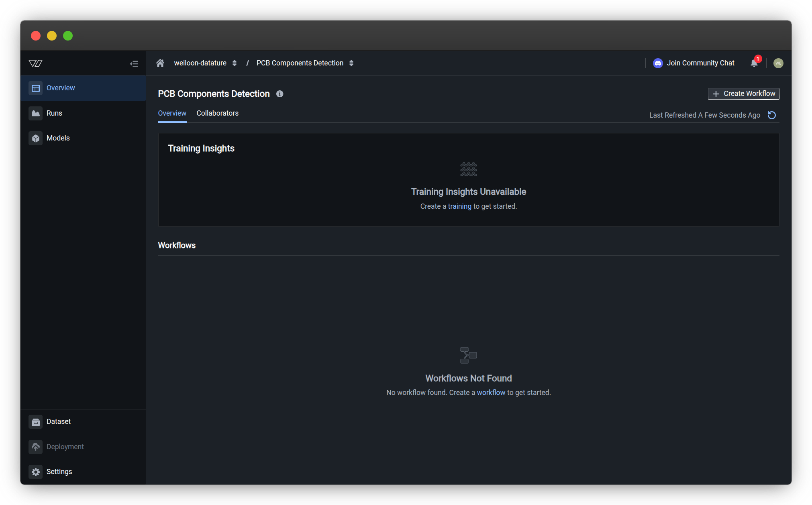This screenshot has width=812, height=505.
Task: Click the Discord community chat icon
Action: [x=657, y=63]
